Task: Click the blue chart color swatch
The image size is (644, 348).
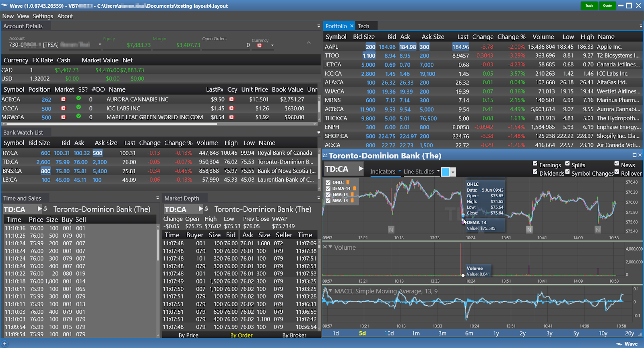Action: 446,172
